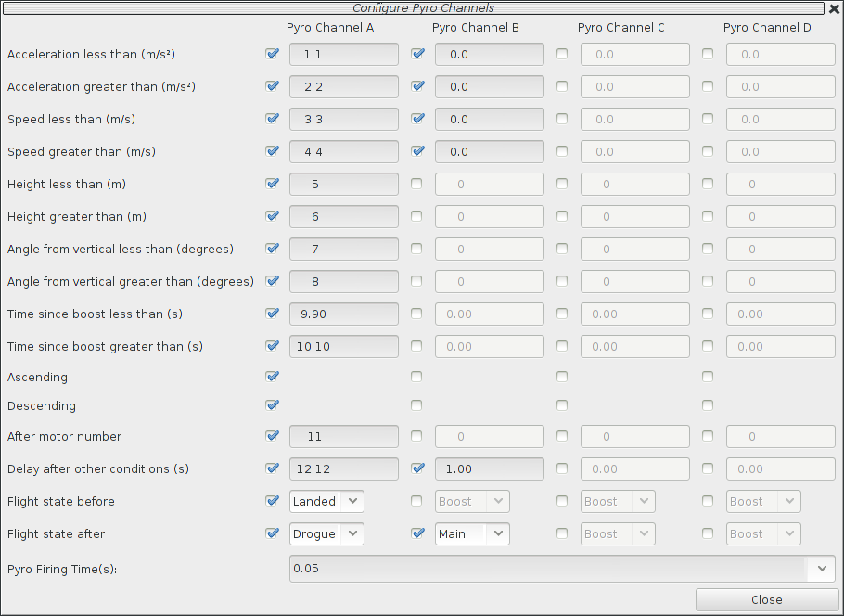Enable Height less than for Channel B
844x616 pixels.
point(416,184)
